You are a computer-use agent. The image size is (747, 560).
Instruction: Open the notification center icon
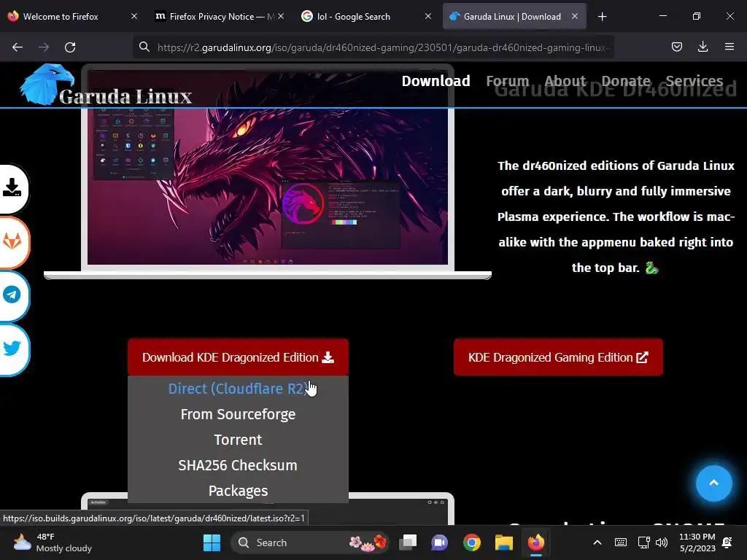pyautogui.click(x=727, y=542)
